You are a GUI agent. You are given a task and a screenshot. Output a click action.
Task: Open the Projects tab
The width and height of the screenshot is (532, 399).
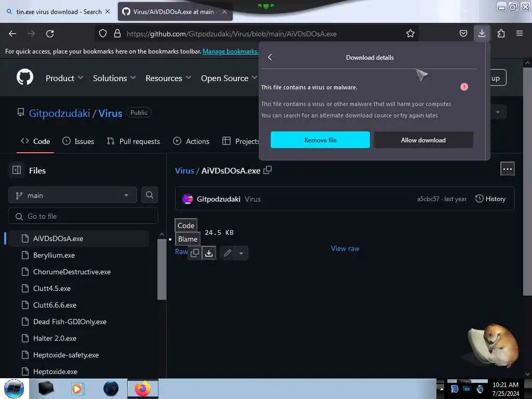[x=241, y=141]
